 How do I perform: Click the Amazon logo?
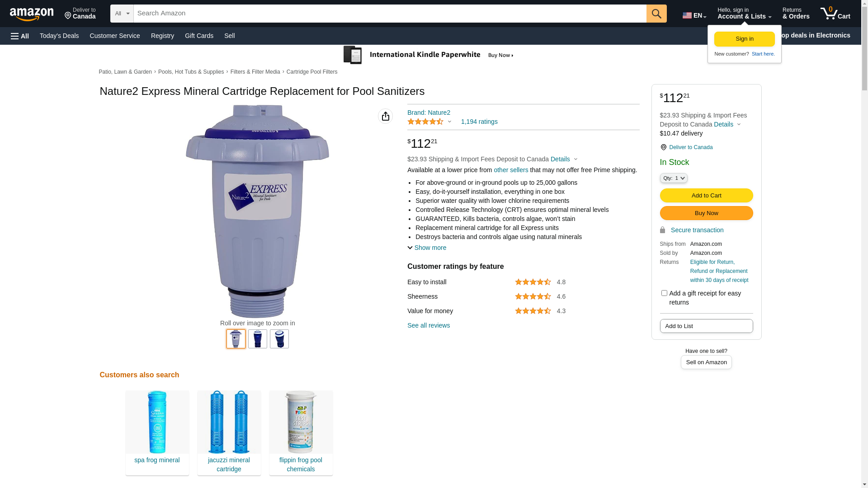coord(32,14)
